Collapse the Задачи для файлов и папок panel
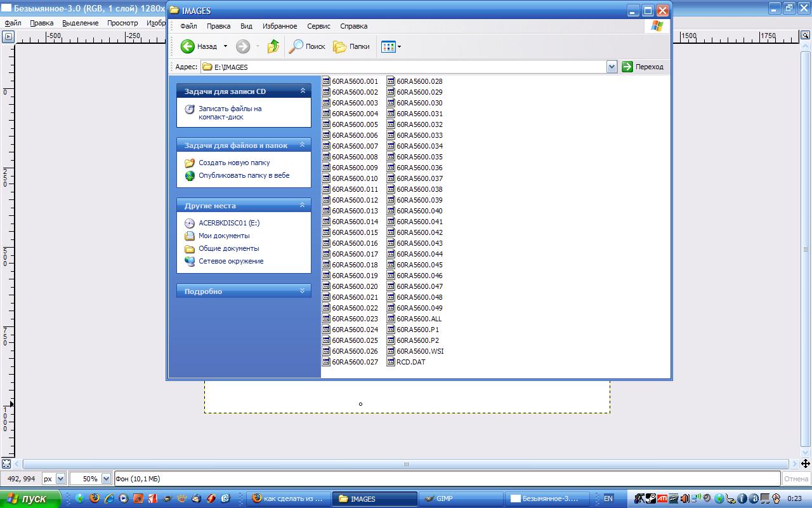 click(x=303, y=145)
